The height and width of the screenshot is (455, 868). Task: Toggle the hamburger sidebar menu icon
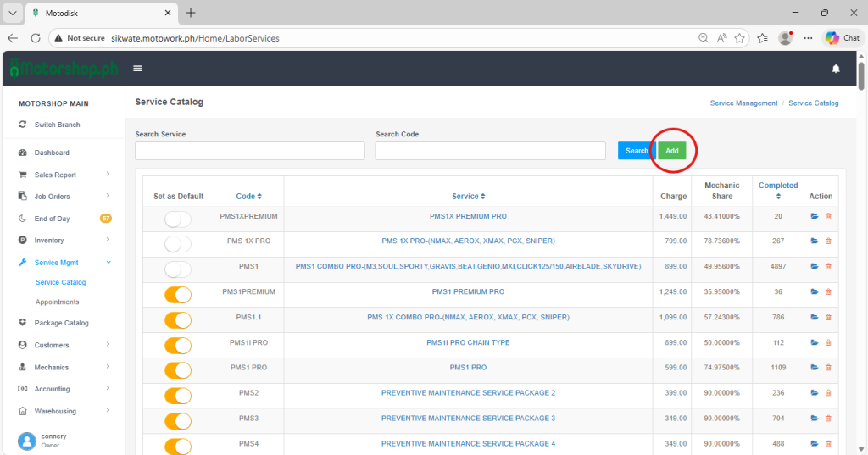tap(137, 69)
